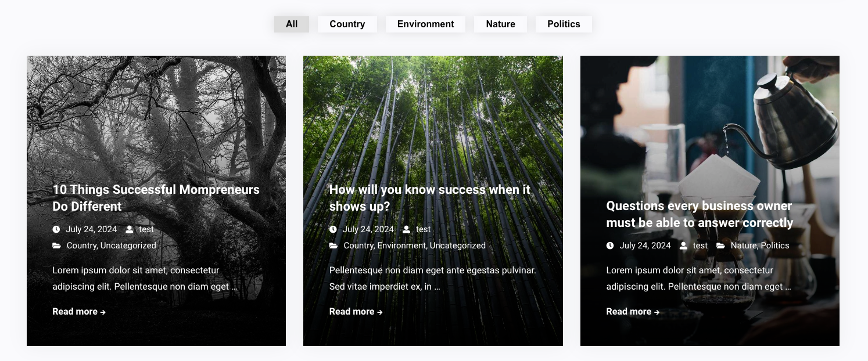The height and width of the screenshot is (361, 868).
Task: Click folder icon beside 'Country, Uncategorized'
Action: coord(56,246)
